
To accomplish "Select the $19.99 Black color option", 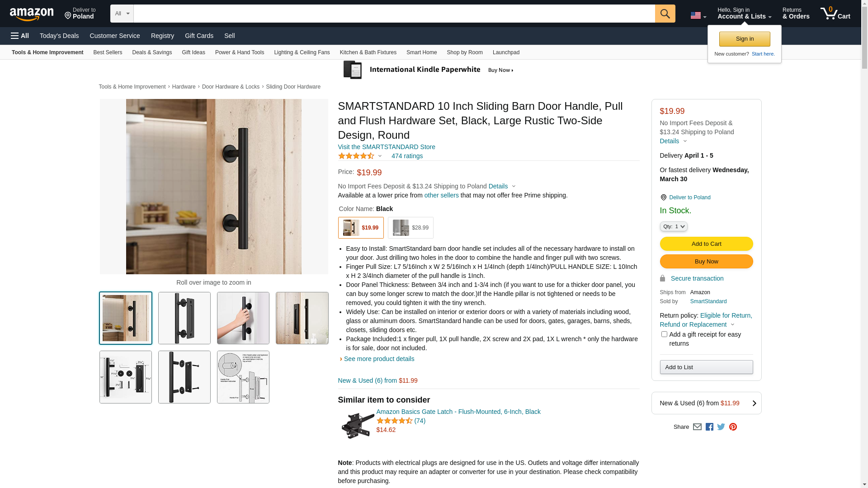I will [360, 228].
